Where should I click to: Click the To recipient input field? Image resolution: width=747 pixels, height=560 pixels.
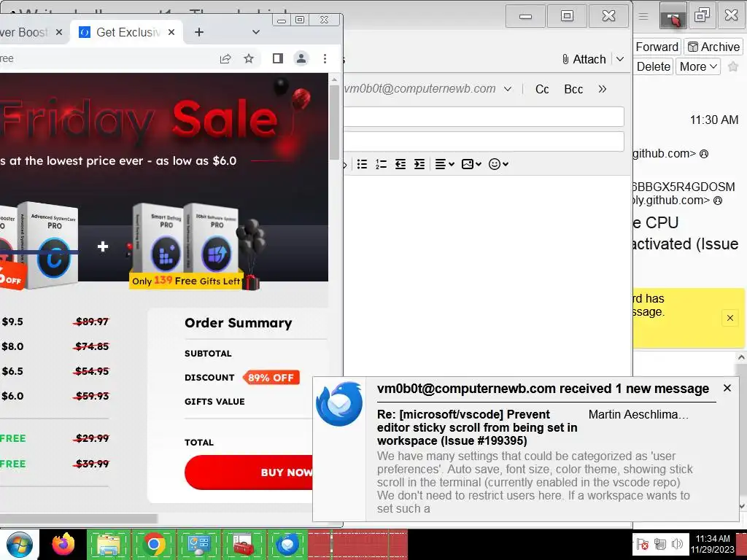[x=484, y=117]
